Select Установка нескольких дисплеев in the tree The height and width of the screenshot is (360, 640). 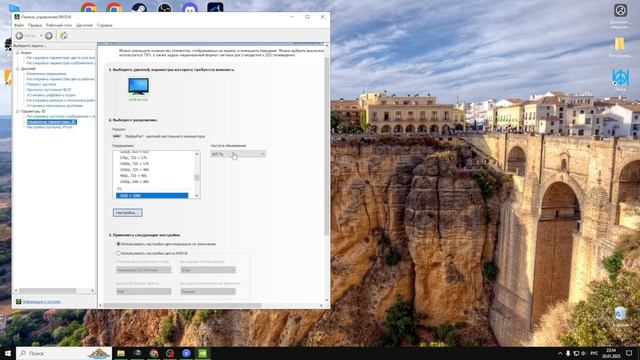tap(55, 106)
